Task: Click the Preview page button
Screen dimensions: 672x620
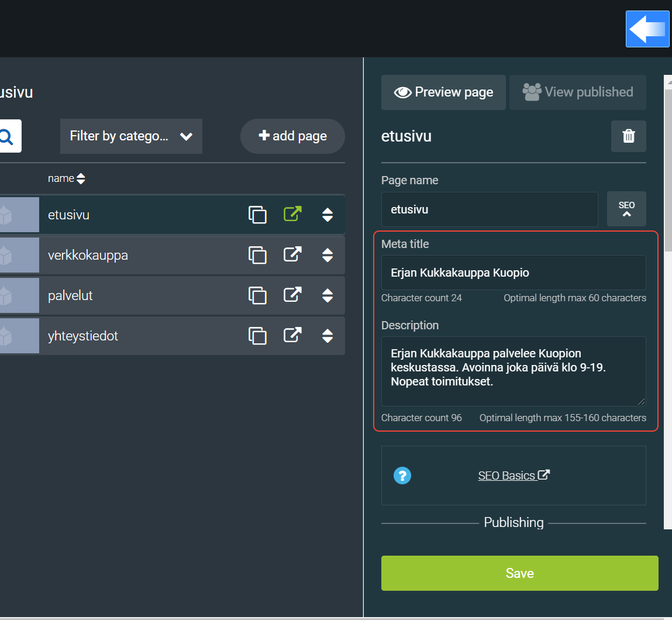Action: 443,92
